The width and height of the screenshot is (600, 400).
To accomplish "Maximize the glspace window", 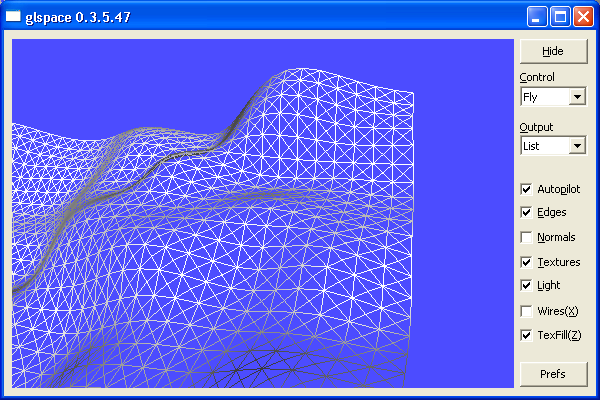I will coord(560,16).
